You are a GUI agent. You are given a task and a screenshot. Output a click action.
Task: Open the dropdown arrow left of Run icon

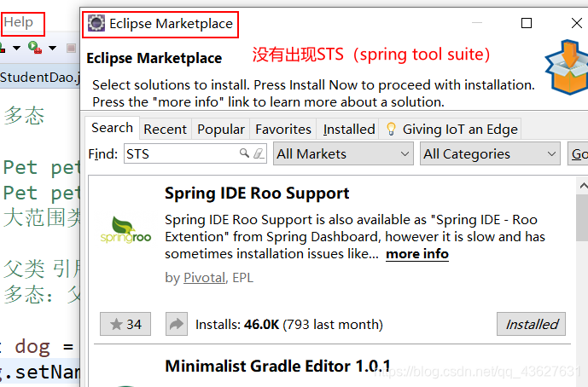tap(16, 48)
